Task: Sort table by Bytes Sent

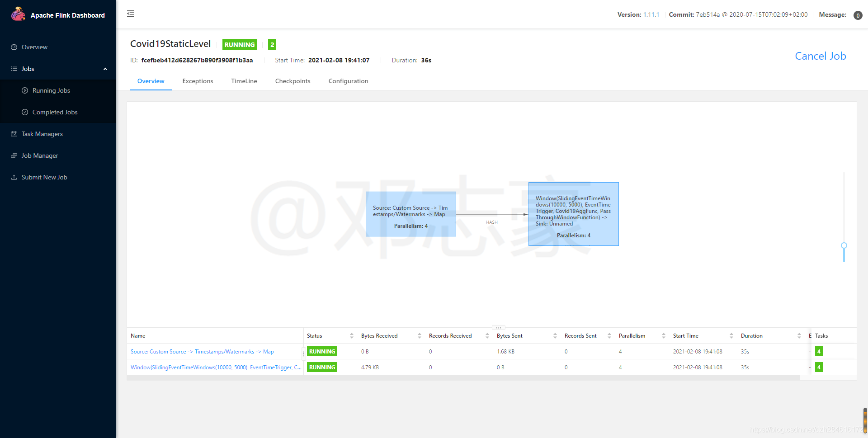Action: [x=555, y=336]
